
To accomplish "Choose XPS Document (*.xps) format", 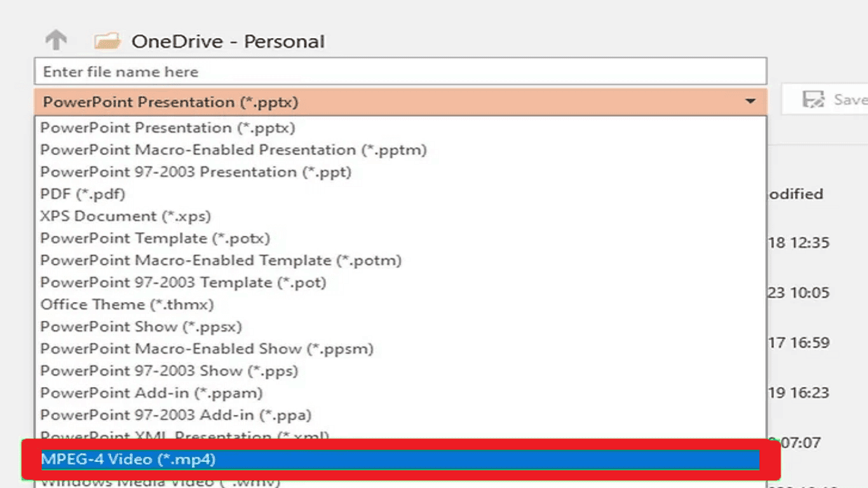I will pyautogui.click(x=400, y=216).
